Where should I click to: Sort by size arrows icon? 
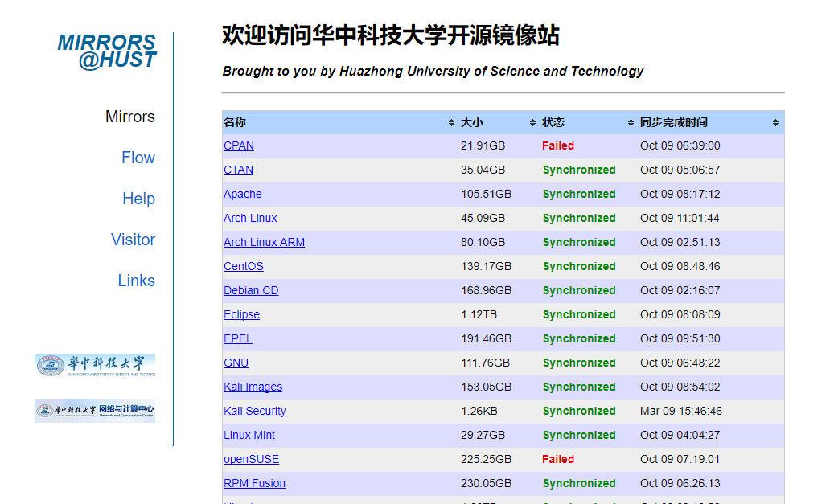532,123
